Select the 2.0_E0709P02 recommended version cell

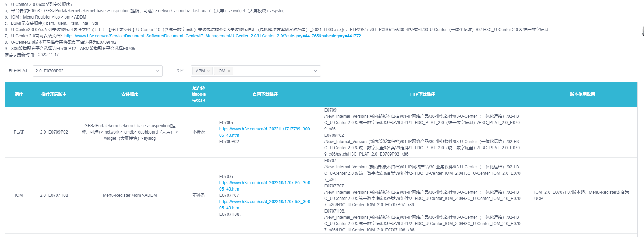(54, 132)
